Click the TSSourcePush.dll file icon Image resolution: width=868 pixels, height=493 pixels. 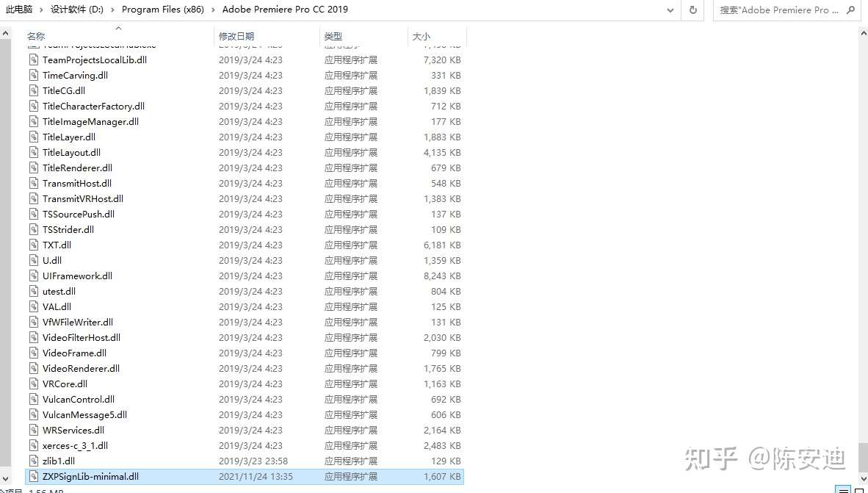35,215
